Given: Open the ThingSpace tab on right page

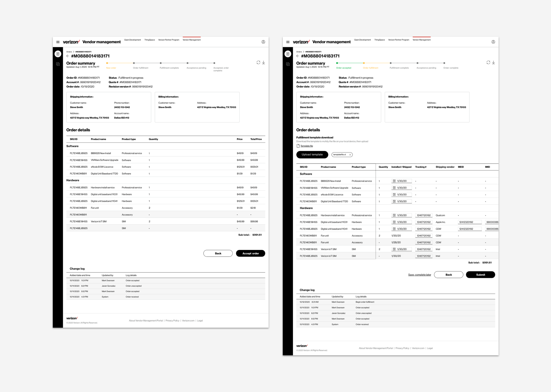Looking at the screenshot, I should (380, 40).
